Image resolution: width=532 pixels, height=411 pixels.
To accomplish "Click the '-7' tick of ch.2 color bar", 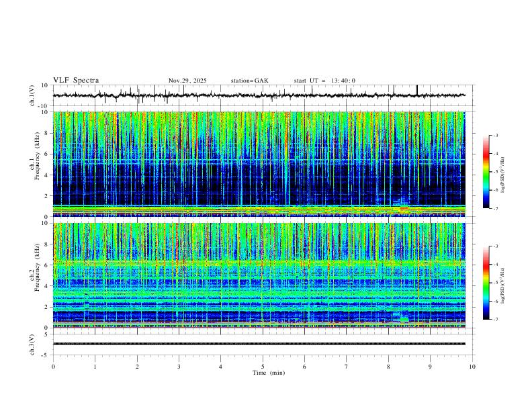I will [495, 320].
